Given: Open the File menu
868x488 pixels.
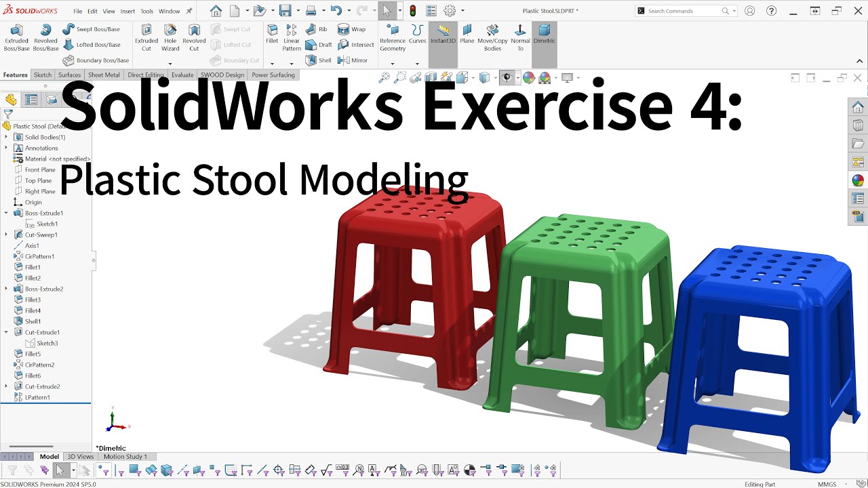Looking at the screenshot, I should coord(78,12).
